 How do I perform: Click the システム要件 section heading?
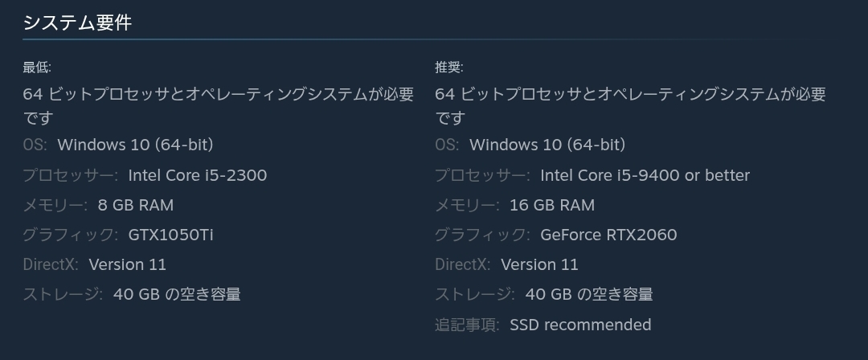(x=77, y=22)
